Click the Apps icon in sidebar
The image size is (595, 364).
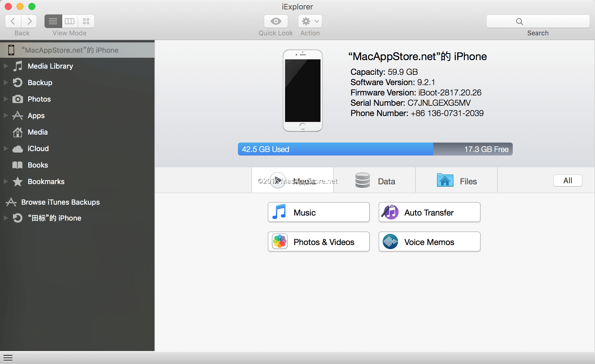pyautogui.click(x=18, y=115)
